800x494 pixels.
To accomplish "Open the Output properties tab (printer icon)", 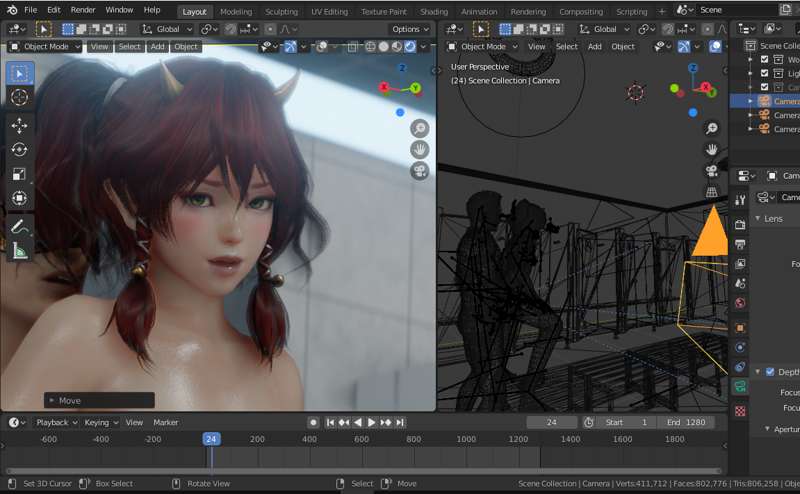I will coord(740,244).
